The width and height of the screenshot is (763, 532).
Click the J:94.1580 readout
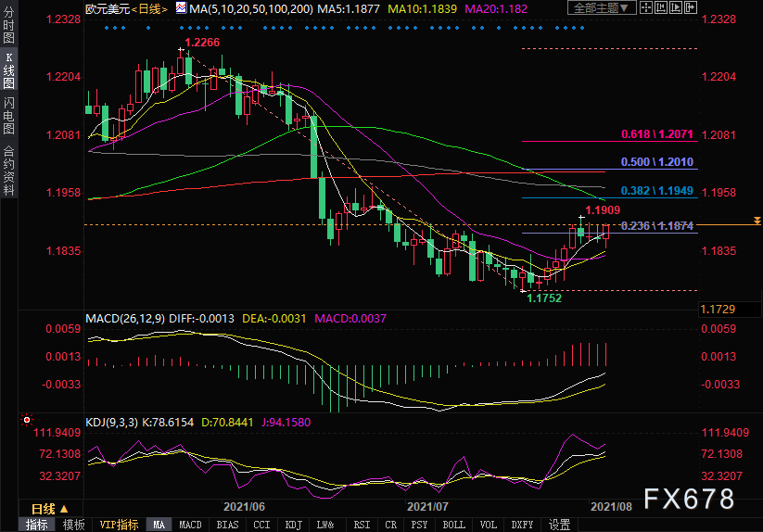pos(286,422)
